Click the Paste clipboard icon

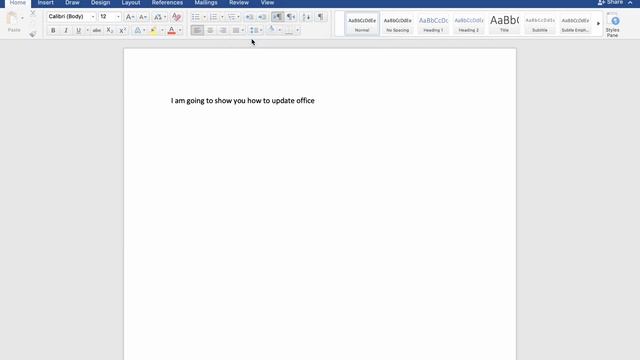coord(12,19)
